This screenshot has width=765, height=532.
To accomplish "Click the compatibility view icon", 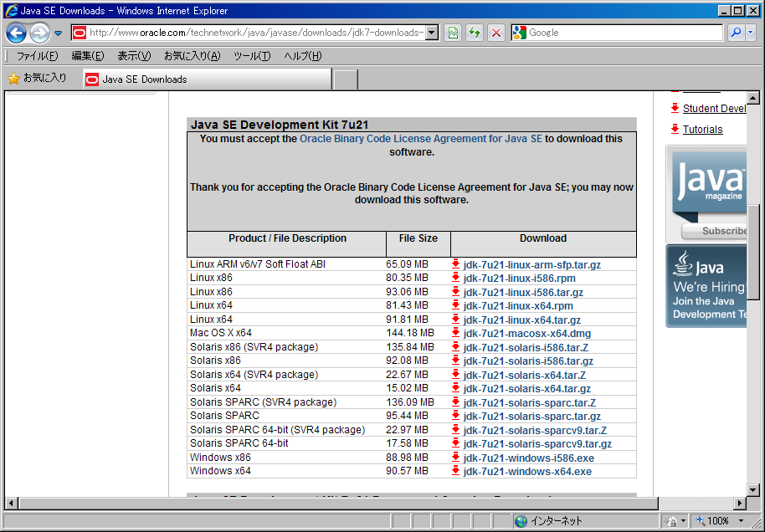I will point(453,33).
